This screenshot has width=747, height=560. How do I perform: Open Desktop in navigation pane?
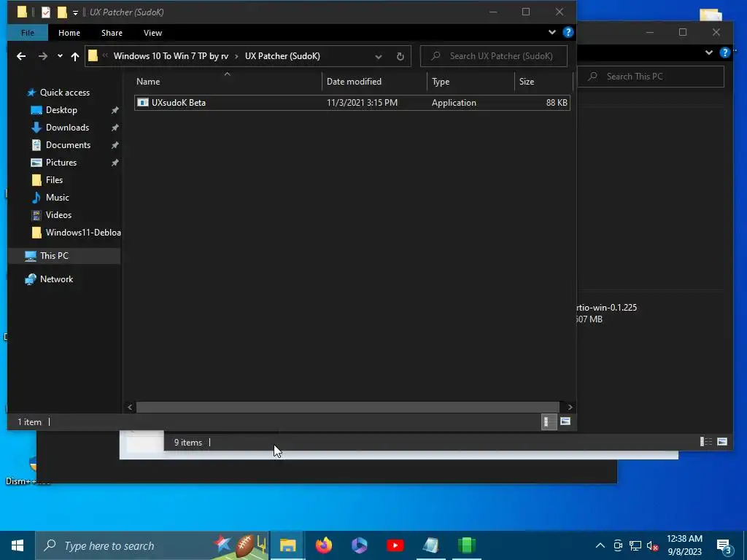(61, 110)
